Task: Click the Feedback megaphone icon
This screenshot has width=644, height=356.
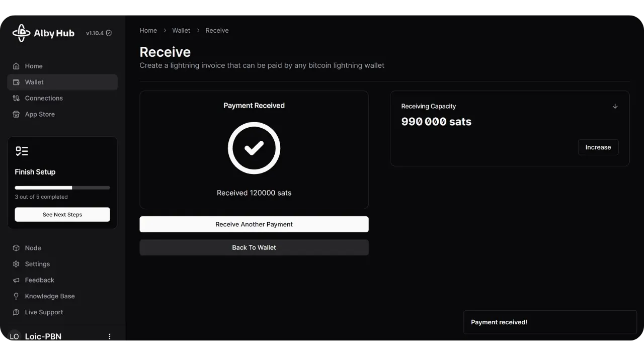Action: point(16,281)
